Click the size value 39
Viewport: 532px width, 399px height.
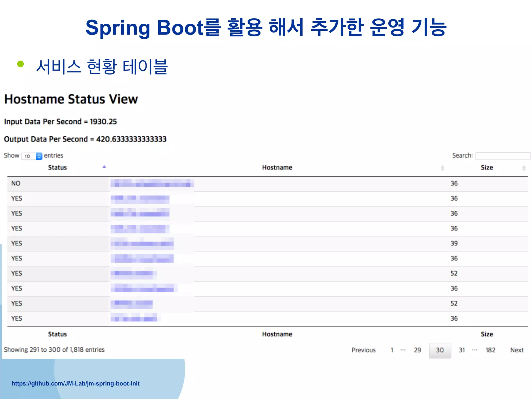tap(454, 243)
